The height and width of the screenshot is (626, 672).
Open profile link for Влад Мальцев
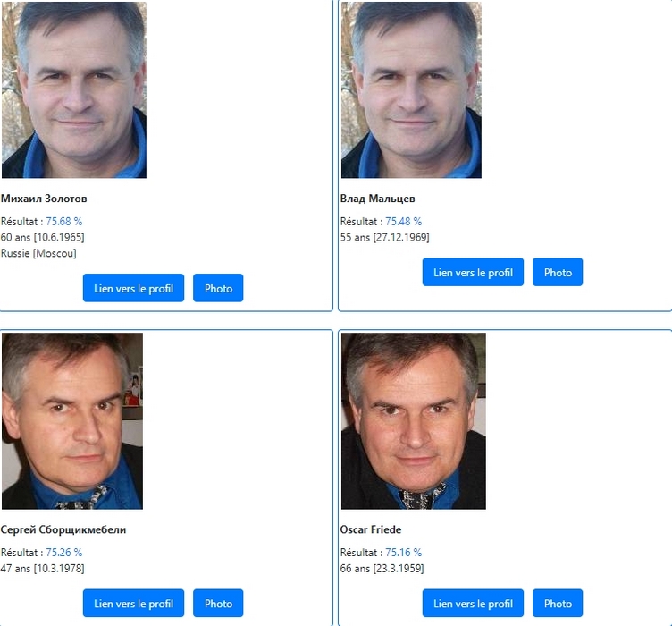pos(473,272)
